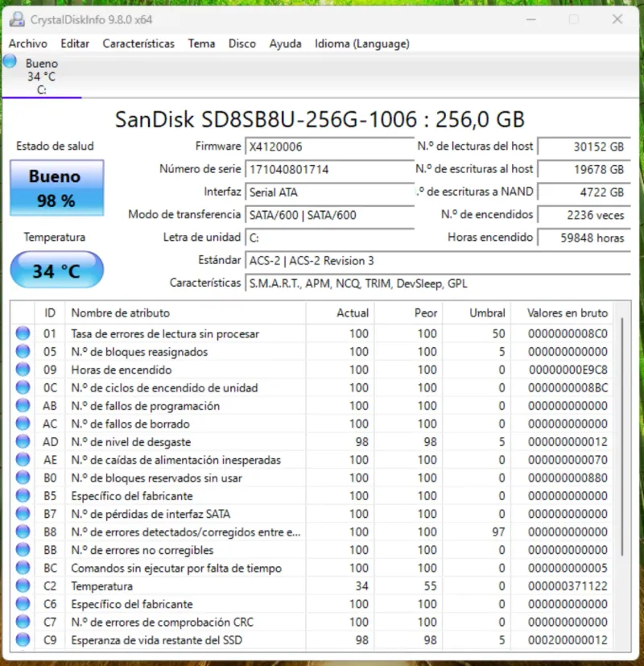Open the Disco menu
This screenshot has width=644, height=666.
click(242, 43)
